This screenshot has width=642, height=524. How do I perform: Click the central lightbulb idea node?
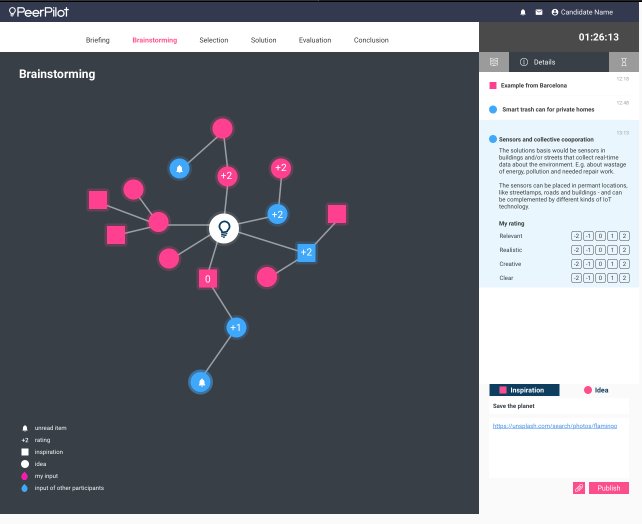point(224,228)
